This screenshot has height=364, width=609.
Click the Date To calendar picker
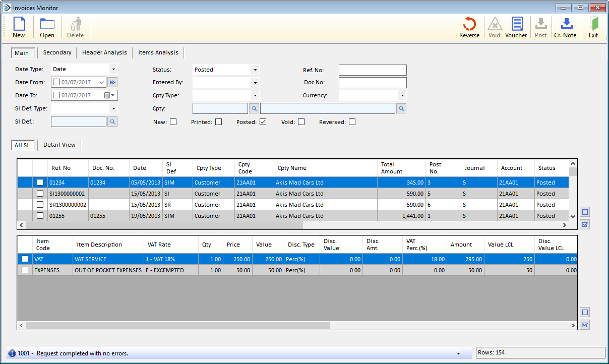(107, 95)
